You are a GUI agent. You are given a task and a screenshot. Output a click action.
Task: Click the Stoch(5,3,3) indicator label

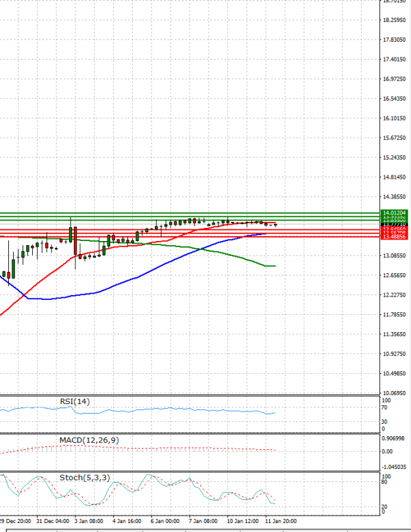point(84,477)
